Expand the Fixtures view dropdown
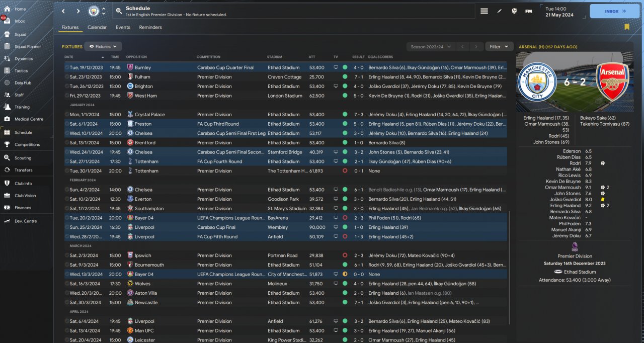This screenshot has width=644, height=343. [103, 47]
